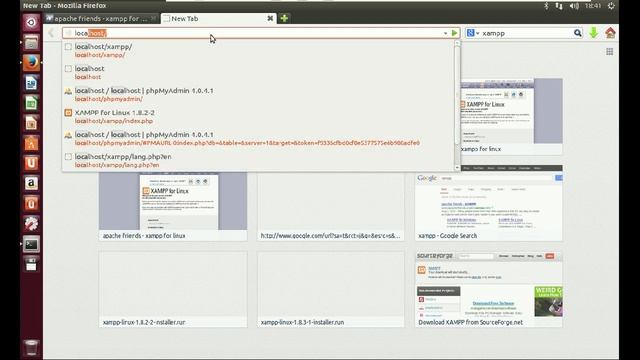Open network indicator in top panel
The image size is (640, 360).
click(559, 6)
